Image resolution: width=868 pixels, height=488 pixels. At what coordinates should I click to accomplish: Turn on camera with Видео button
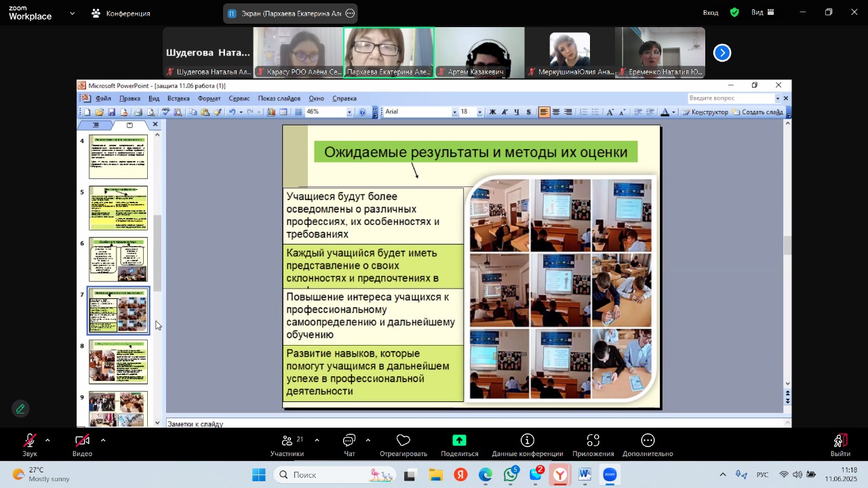coord(82,444)
